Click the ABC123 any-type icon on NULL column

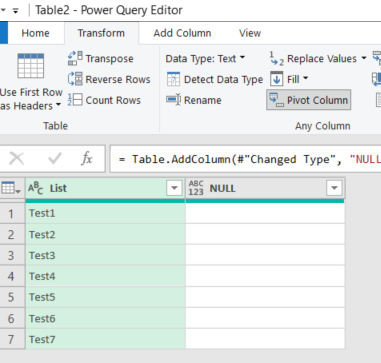[x=196, y=188]
